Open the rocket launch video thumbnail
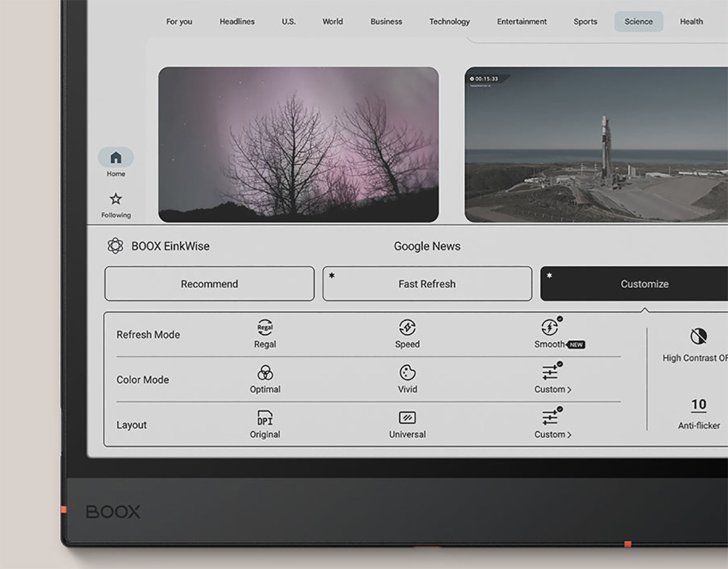This screenshot has width=728, height=569. (x=596, y=144)
